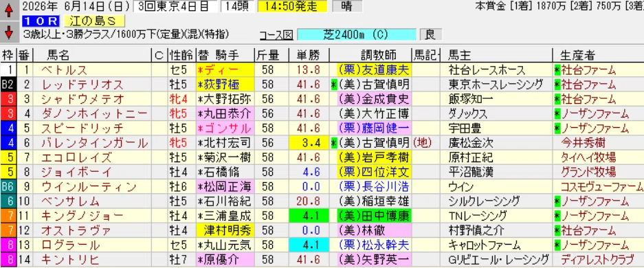Click owner シルクレーシング

pos(484,201)
